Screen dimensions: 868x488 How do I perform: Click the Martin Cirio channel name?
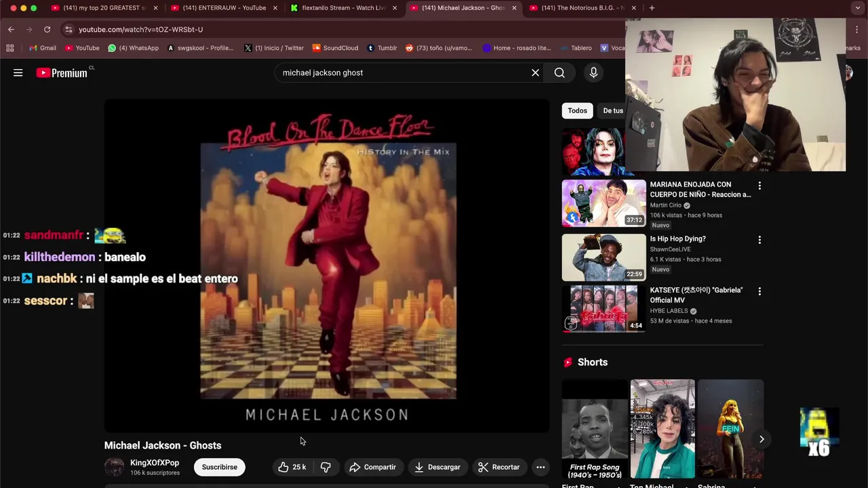click(666, 205)
